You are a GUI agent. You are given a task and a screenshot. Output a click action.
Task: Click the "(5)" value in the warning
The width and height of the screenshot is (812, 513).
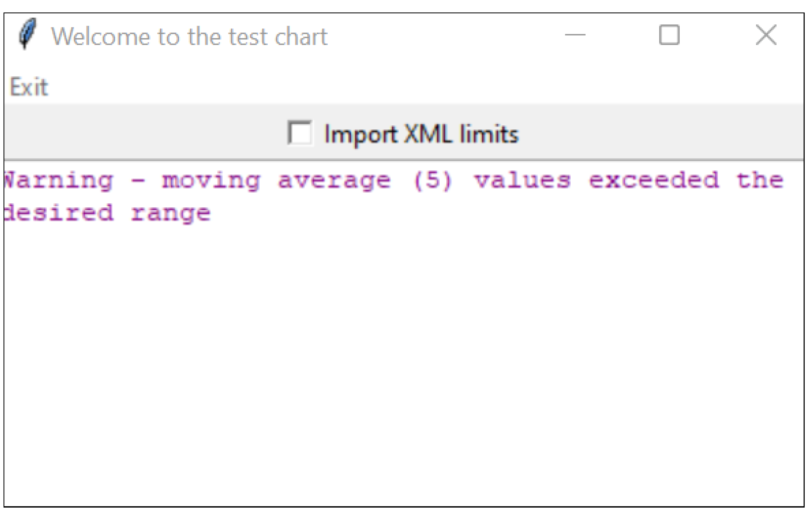click(x=432, y=180)
